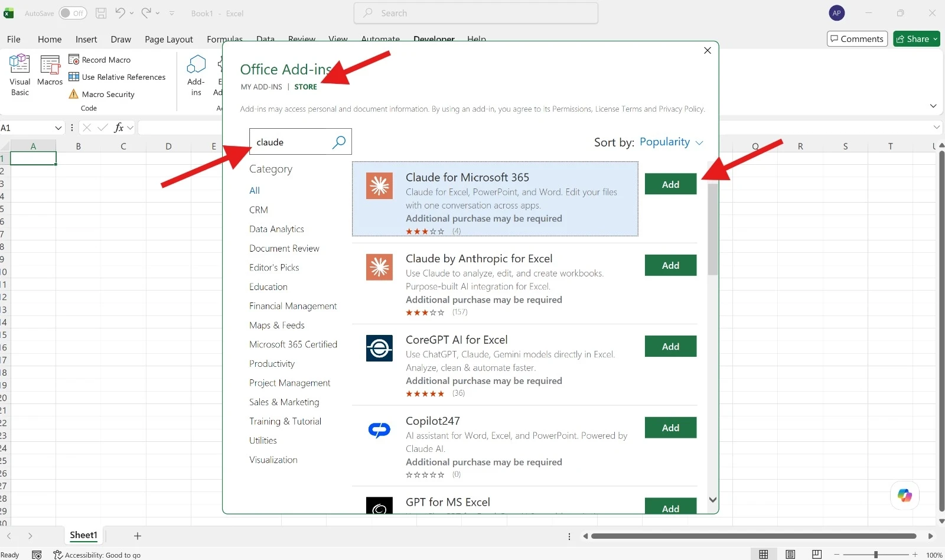Open the Comments pane
Viewport: 945px width, 560px height.
857,39
